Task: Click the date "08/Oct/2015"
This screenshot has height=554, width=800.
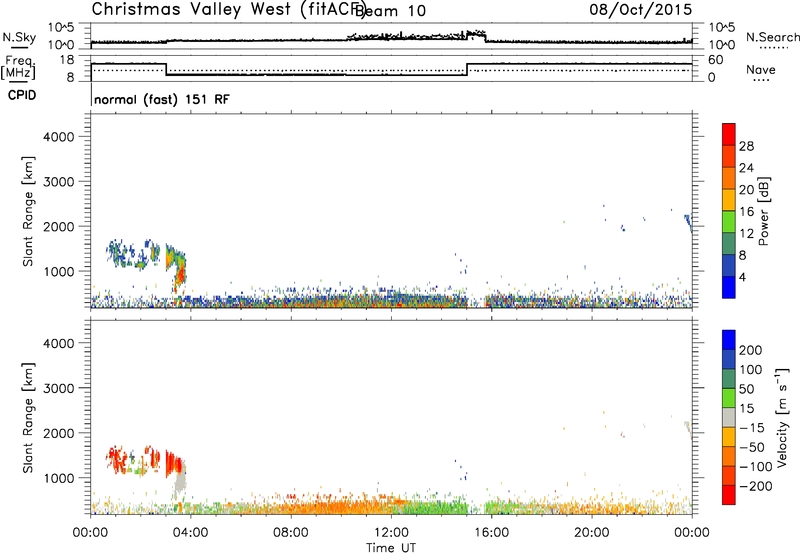Action: (641, 9)
